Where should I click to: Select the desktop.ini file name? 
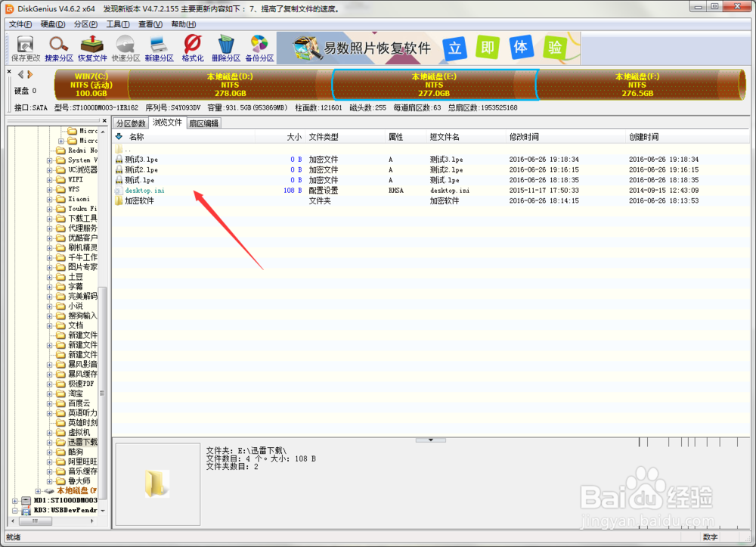(144, 191)
